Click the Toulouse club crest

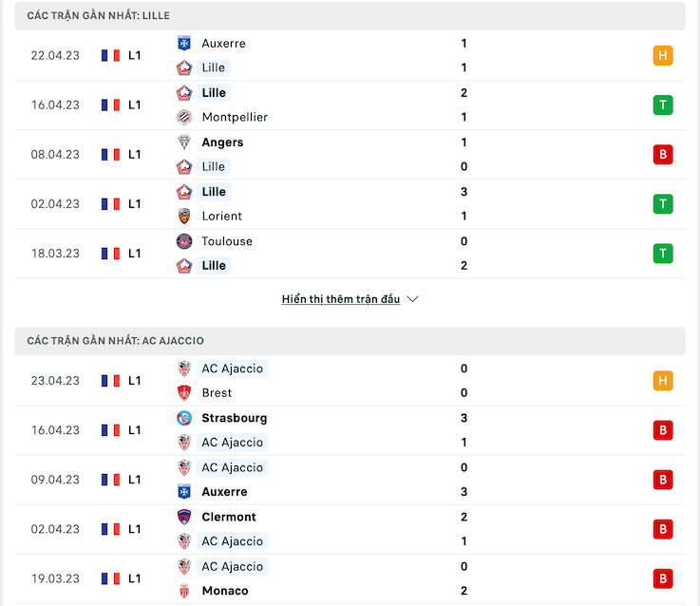click(x=184, y=241)
